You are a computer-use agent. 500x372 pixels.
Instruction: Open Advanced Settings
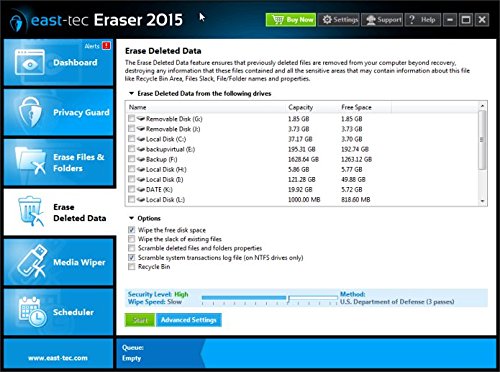189,320
